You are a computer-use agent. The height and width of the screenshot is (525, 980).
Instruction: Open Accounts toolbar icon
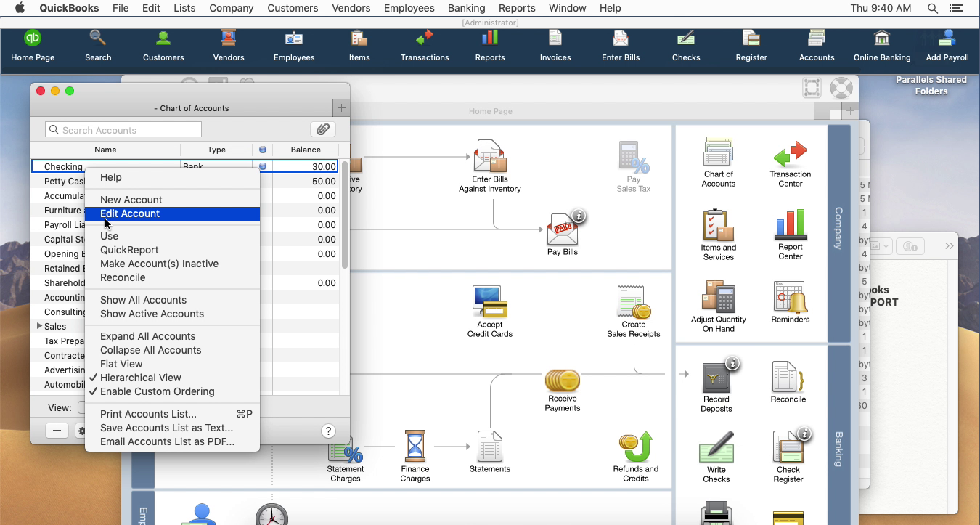(817, 46)
